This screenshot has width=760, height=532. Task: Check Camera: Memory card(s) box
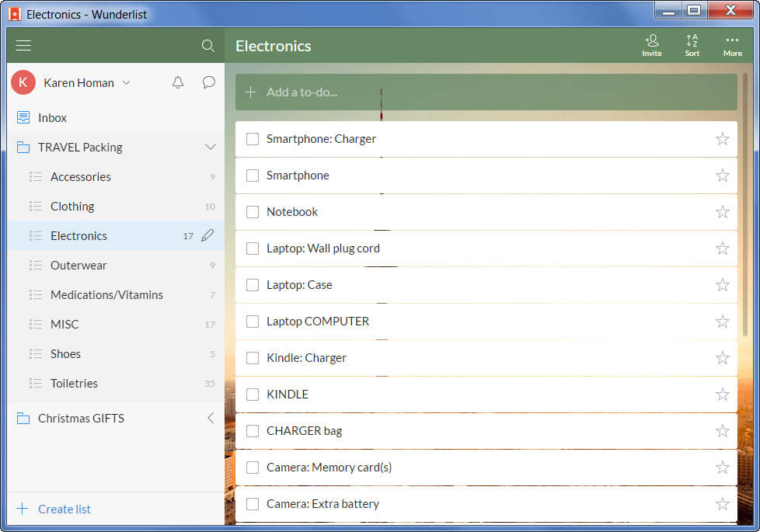pyautogui.click(x=253, y=468)
